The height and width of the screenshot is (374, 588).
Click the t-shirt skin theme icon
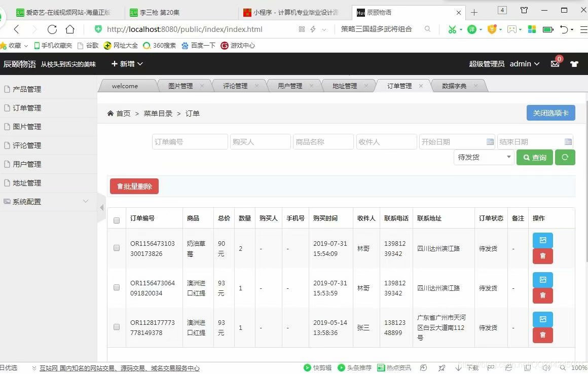574,64
